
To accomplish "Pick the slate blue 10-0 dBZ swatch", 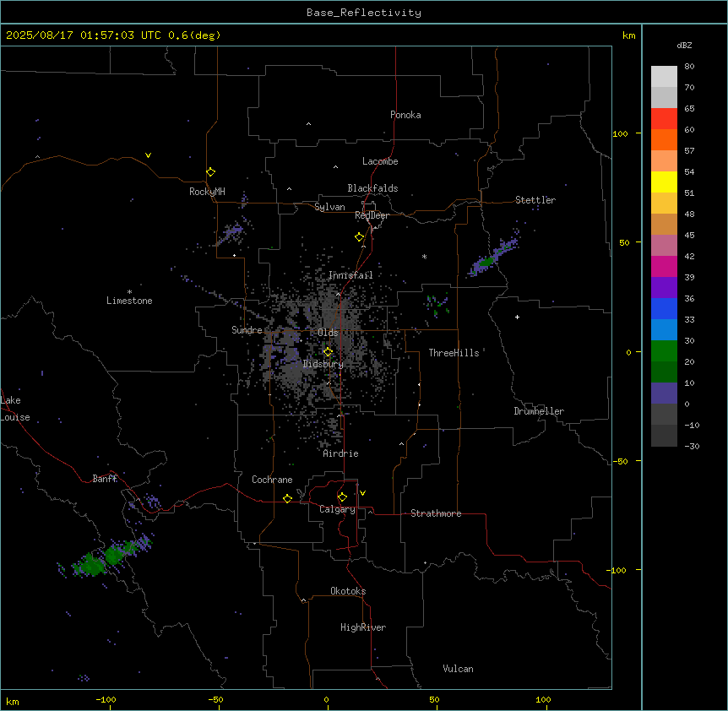I will coord(664,393).
